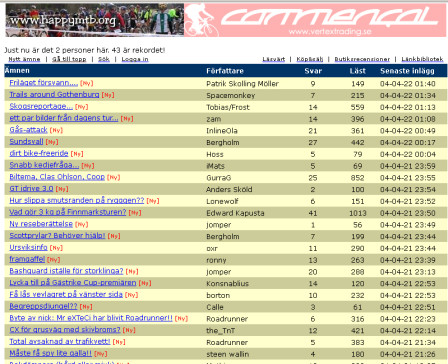Screen dimensions: 448x364
Task: Open the happymtb.org header banner
Action: pos(95,20)
